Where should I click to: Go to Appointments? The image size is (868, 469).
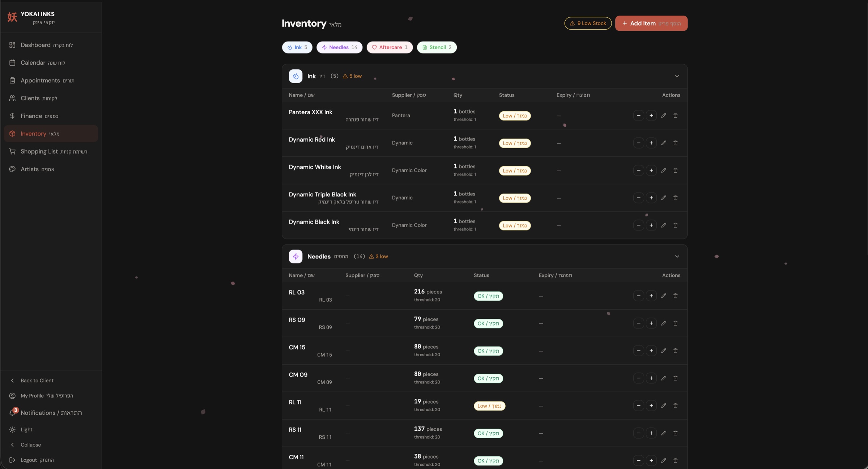51,81
